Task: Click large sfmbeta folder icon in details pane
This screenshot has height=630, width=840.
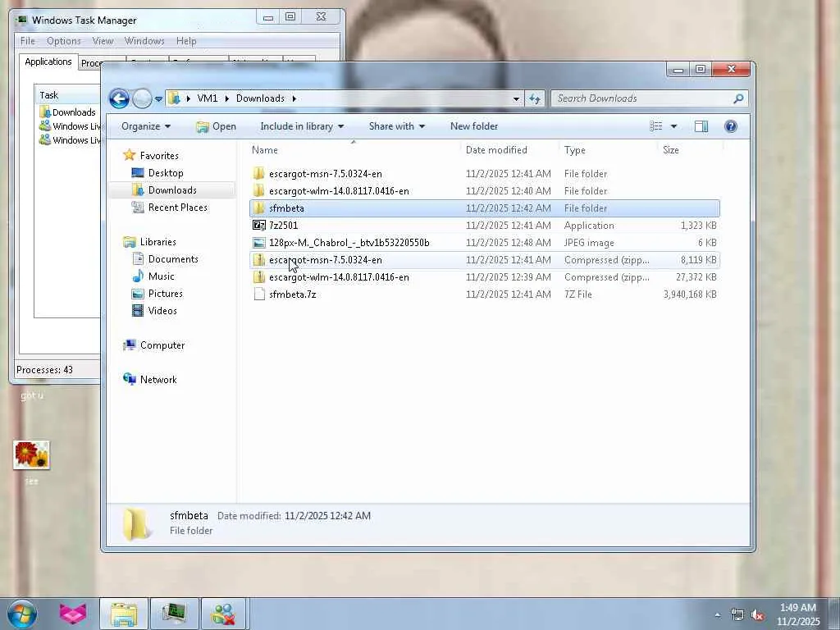Action: pyautogui.click(x=136, y=523)
